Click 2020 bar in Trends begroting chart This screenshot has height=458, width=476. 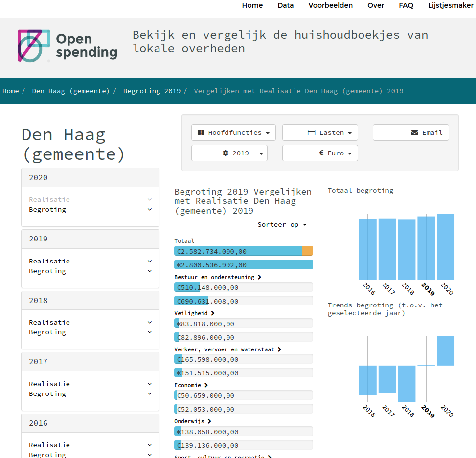pyautogui.click(x=446, y=350)
